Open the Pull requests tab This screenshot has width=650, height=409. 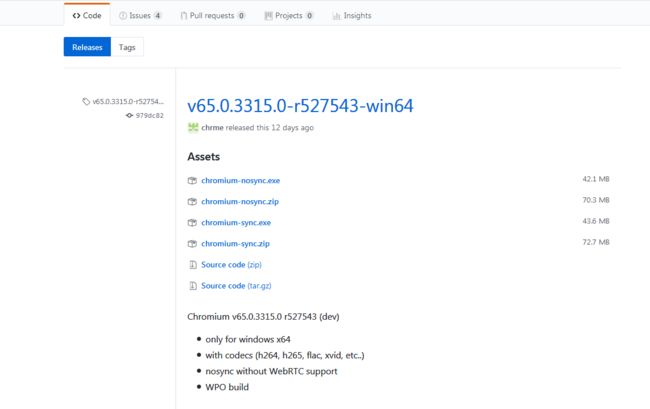pyautogui.click(x=213, y=16)
